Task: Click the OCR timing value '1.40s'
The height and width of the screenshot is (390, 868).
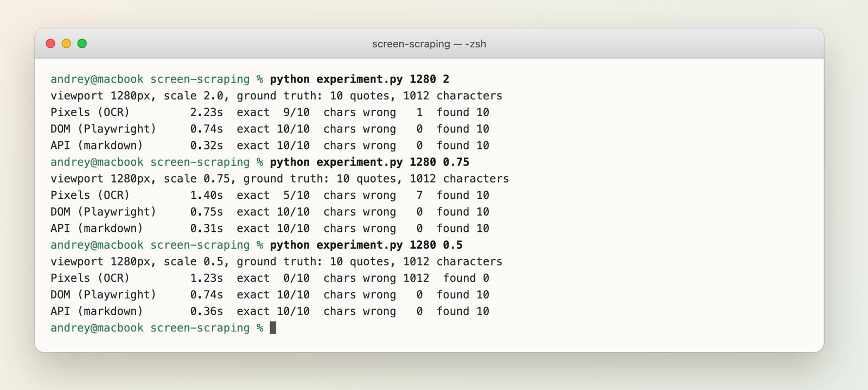Action: tap(206, 196)
